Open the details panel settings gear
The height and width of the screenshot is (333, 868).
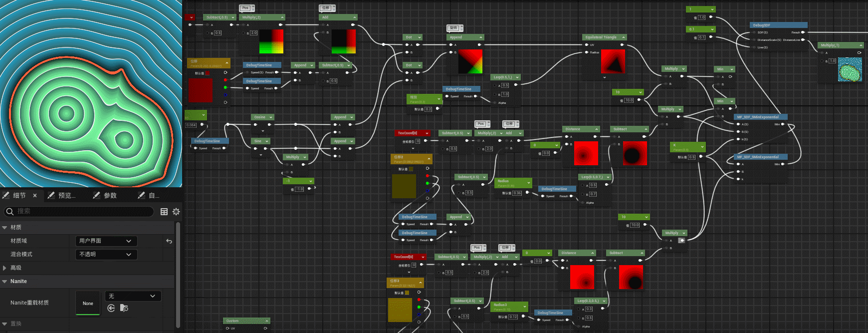click(x=176, y=212)
